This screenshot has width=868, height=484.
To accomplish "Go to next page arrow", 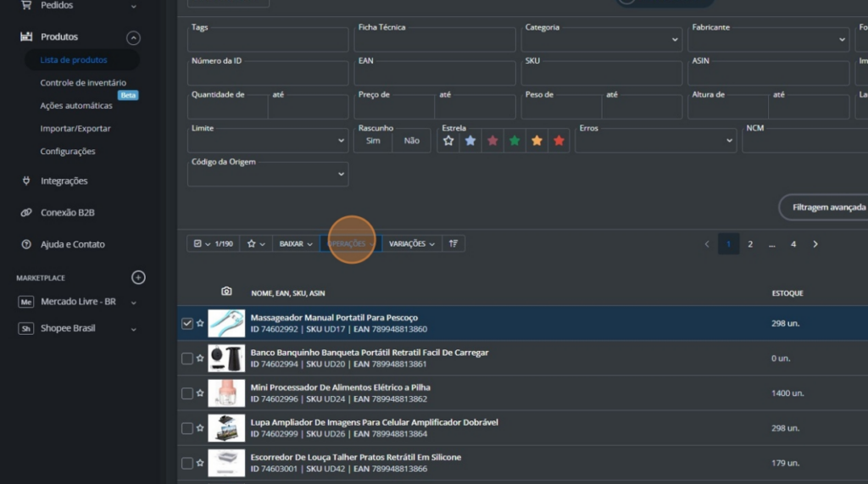I will [815, 244].
